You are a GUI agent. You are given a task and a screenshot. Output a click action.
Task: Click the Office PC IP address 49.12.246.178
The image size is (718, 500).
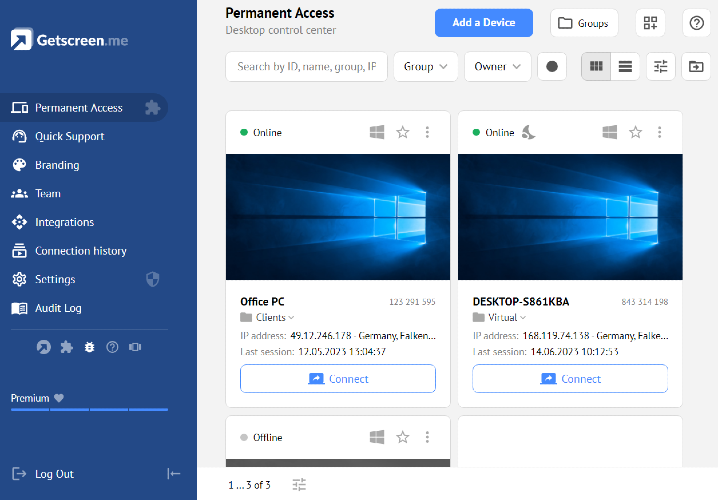click(321, 336)
